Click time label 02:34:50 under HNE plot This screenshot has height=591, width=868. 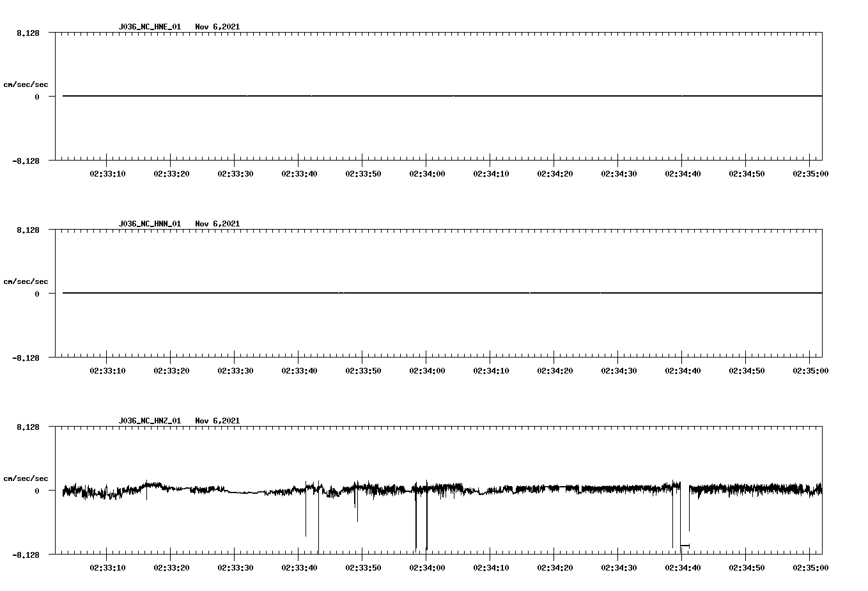tap(747, 173)
